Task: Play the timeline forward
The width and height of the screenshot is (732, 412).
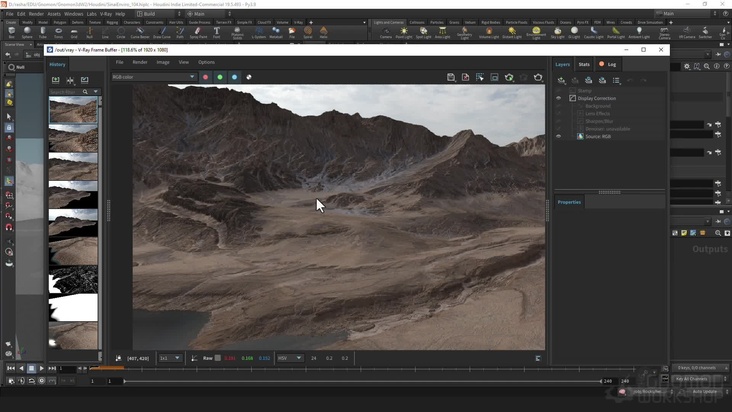Action: [x=42, y=369]
